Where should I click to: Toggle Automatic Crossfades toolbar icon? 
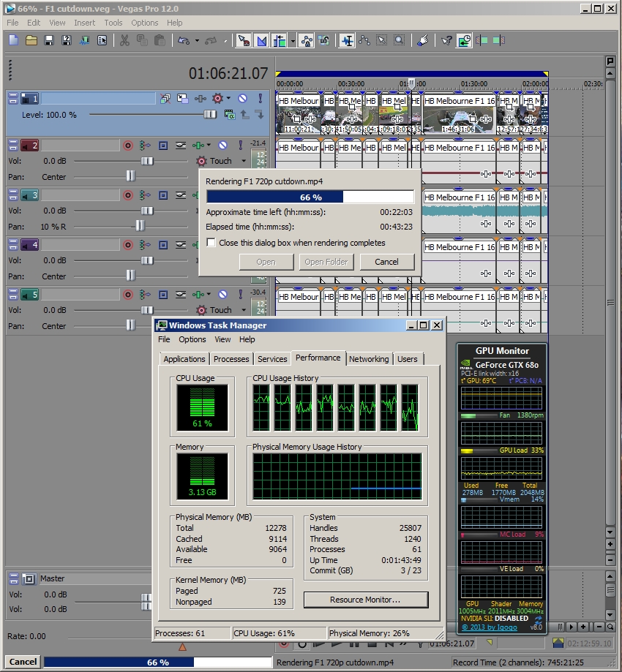click(262, 41)
